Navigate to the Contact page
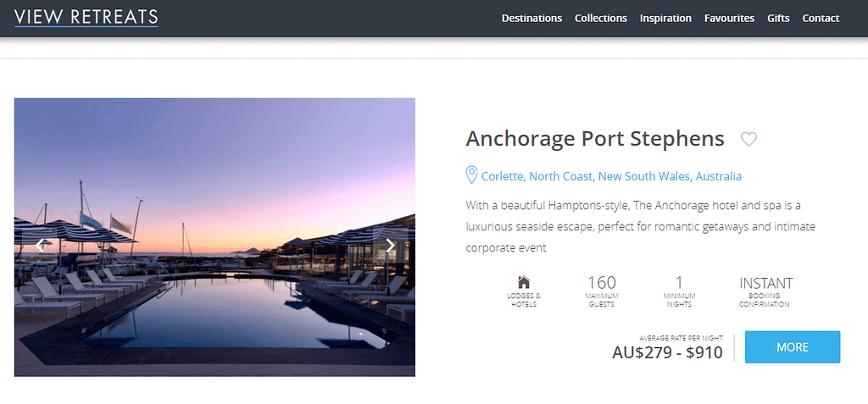The image size is (868, 404). (821, 18)
